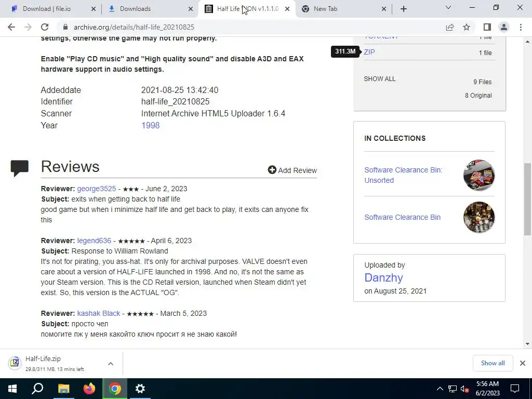Click Software Clearance Bin: Unsorted thumbnail

[x=478, y=175]
